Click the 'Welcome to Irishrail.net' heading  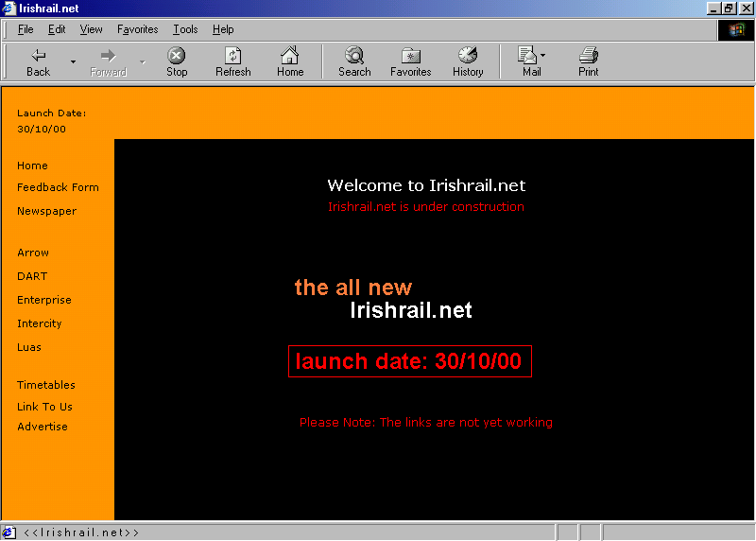point(426,185)
